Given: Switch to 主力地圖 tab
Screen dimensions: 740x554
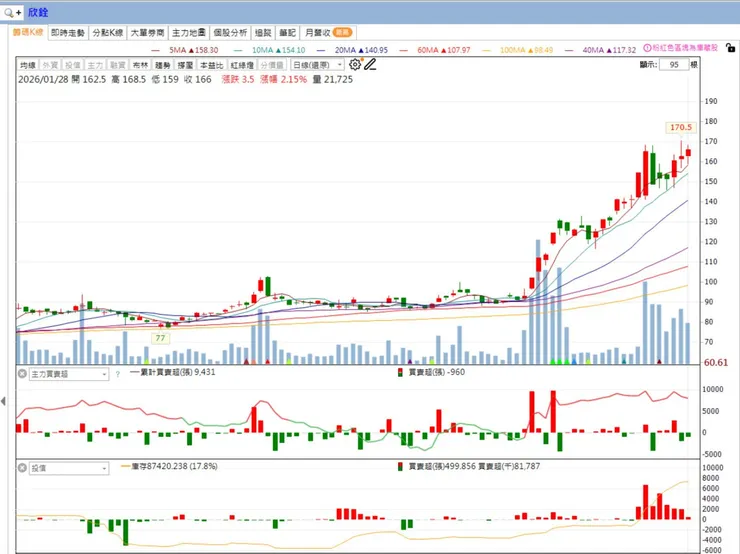Looking at the screenshot, I should (189, 33).
